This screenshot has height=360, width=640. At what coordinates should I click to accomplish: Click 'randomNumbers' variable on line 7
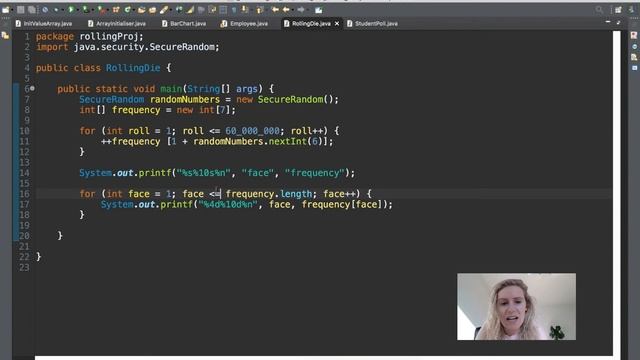pos(185,99)
